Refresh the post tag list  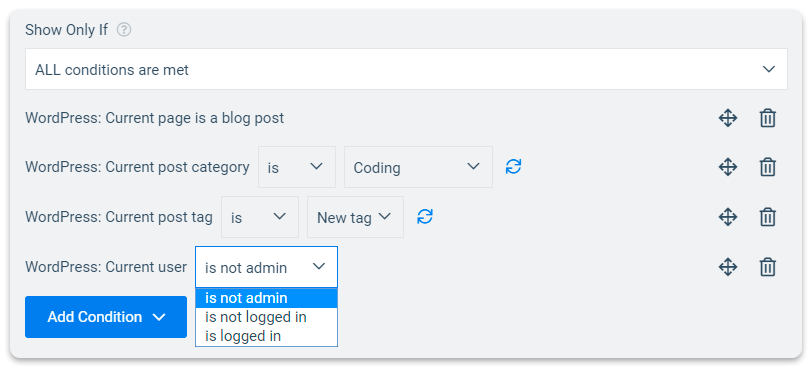[425, 216]
